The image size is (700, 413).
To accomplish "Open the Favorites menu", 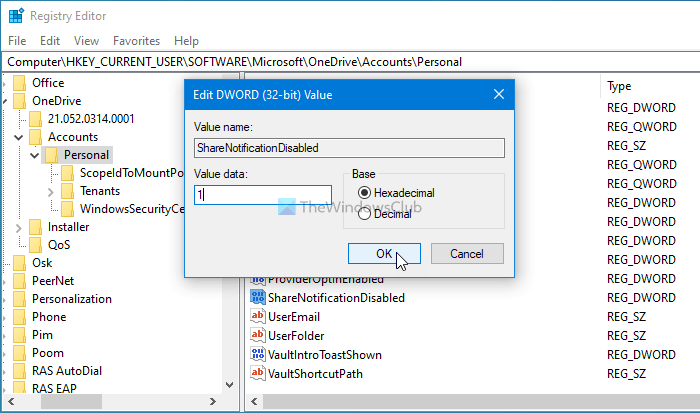I will pyautogui.click(x=136, y=41).
